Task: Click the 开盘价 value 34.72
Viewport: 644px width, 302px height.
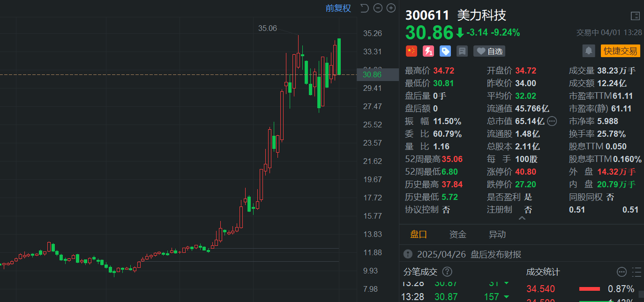Action: point(525,71)
